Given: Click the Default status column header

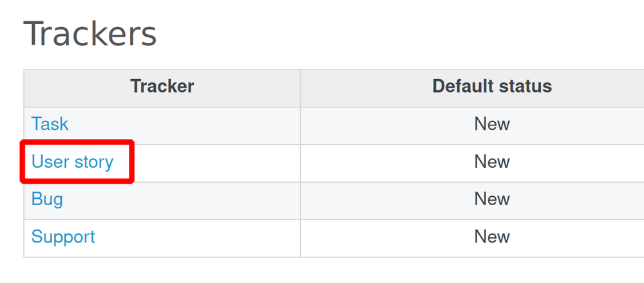Looking at the screenshot, I should [492, 86].
